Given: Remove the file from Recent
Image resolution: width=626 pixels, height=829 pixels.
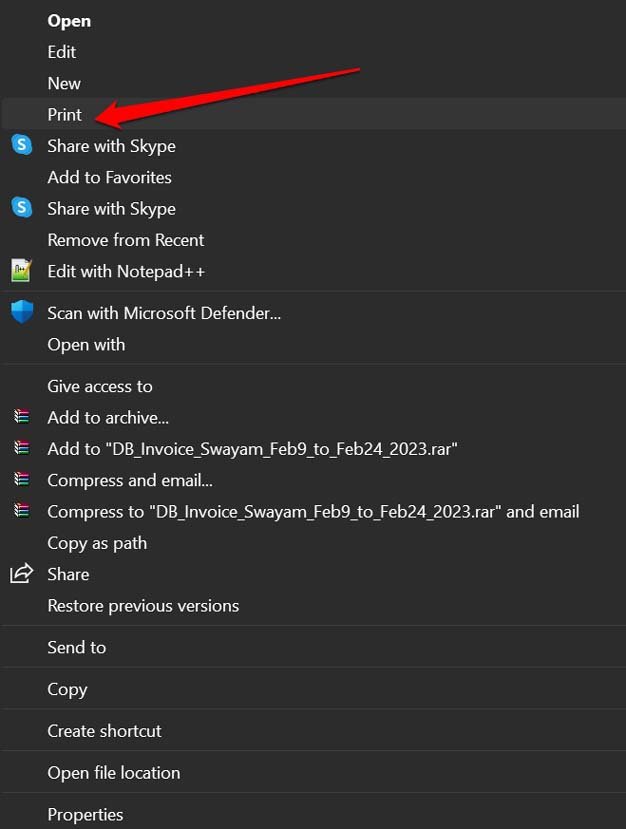Looking at the screenshot, I should (125, 240).
